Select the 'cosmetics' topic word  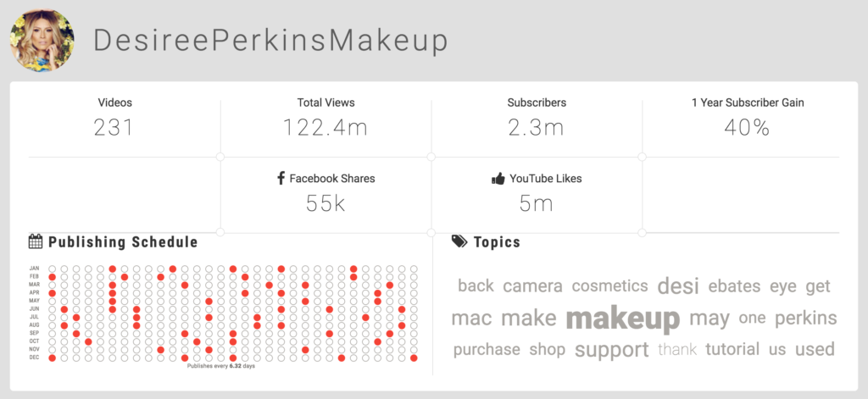(x=609, y=286)
